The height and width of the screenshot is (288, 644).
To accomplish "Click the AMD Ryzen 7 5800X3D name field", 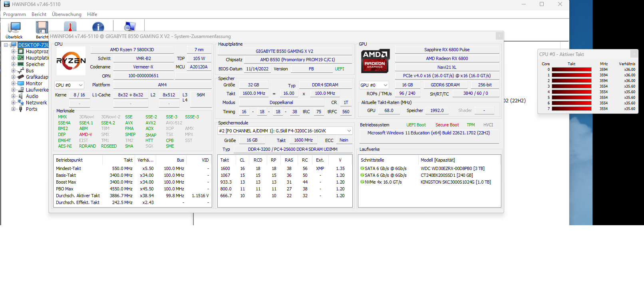I will click(132, 50).
